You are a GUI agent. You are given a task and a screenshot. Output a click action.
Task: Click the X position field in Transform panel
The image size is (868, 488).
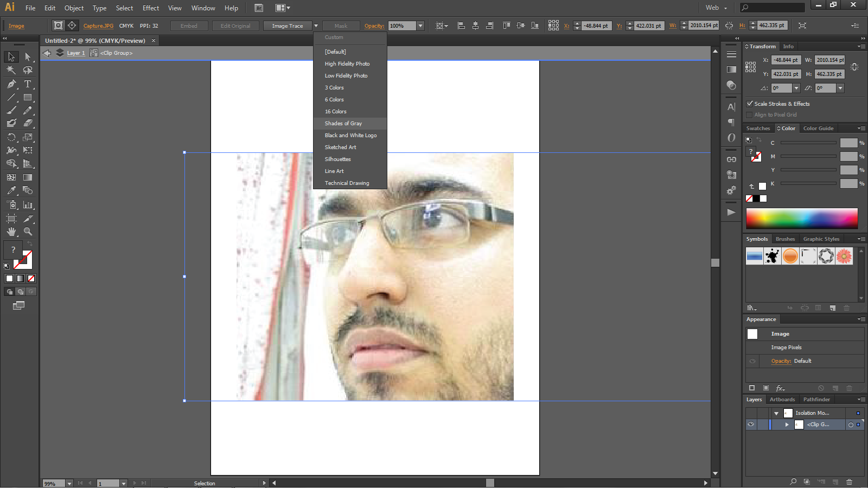(786, 60)
